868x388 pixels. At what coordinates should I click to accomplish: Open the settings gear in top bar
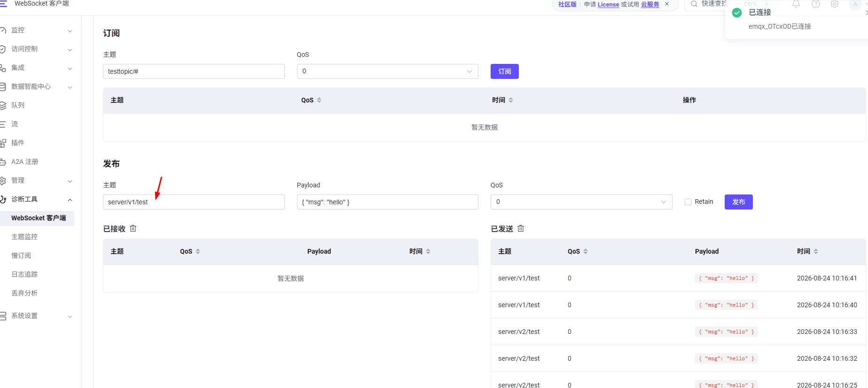(x=835, y=4)
